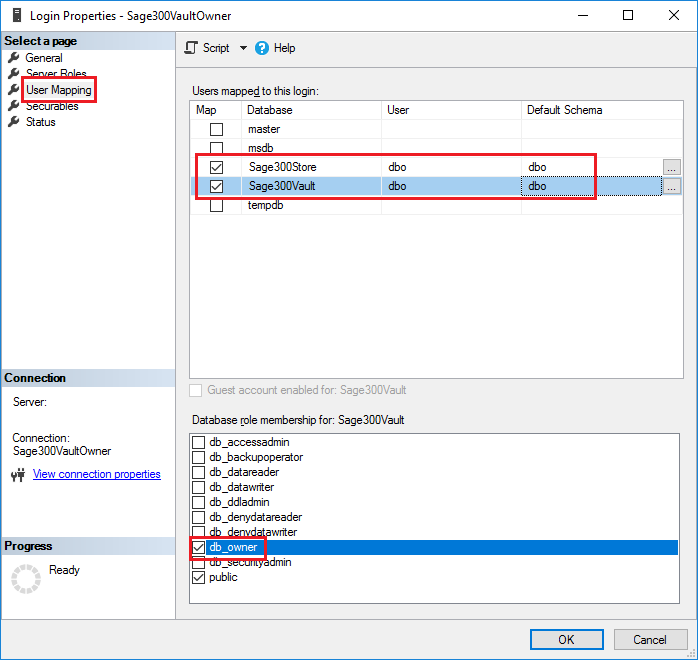Click the Database column header

[x=311, y=110]
